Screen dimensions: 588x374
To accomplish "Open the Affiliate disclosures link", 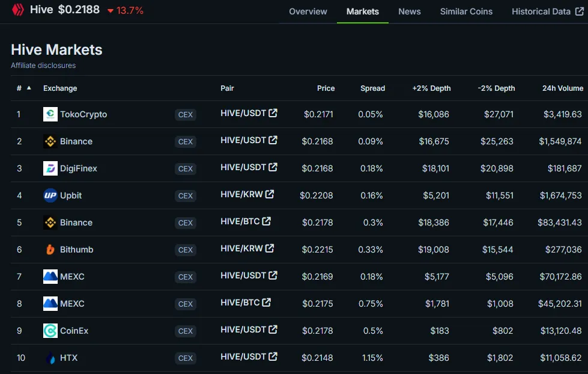I will (43, 66).
